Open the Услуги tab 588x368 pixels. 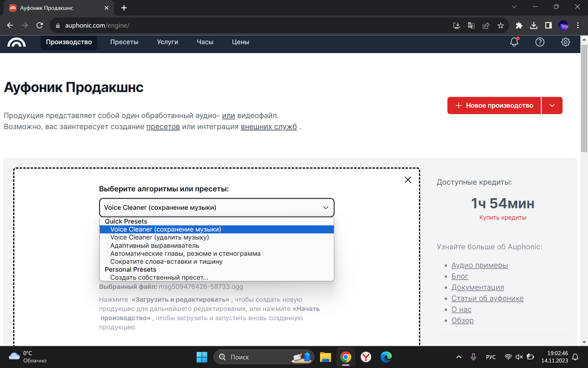168,42
